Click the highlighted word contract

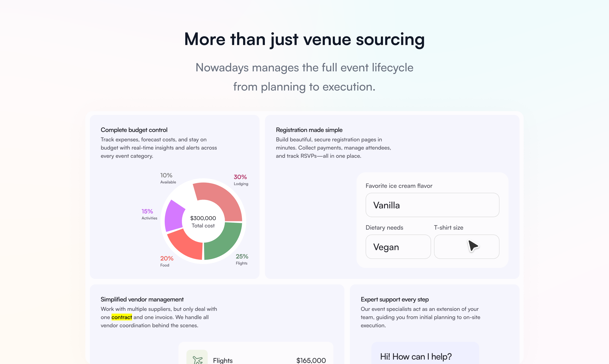121,317
